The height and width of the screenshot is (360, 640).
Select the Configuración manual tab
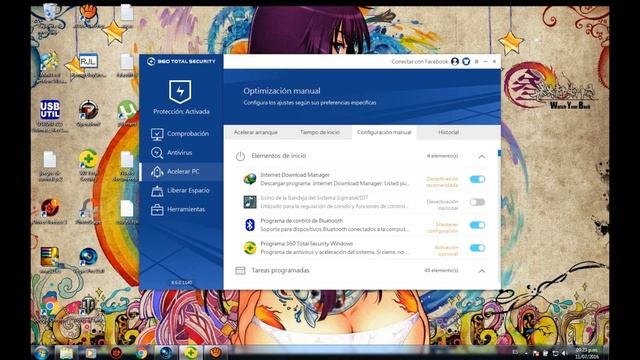coord(384,132)
